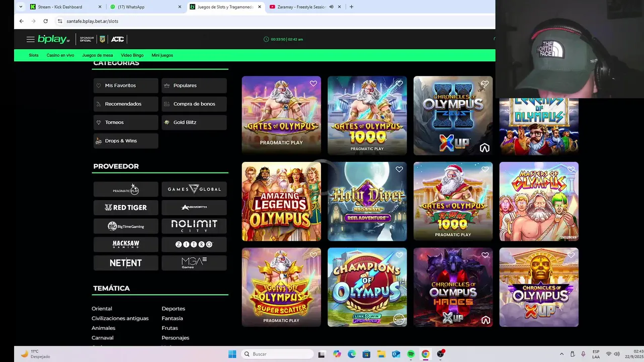This screenshot has width=644, height=362.
Task: Filter by Zitro provider
Action: [x=194, y=244]
